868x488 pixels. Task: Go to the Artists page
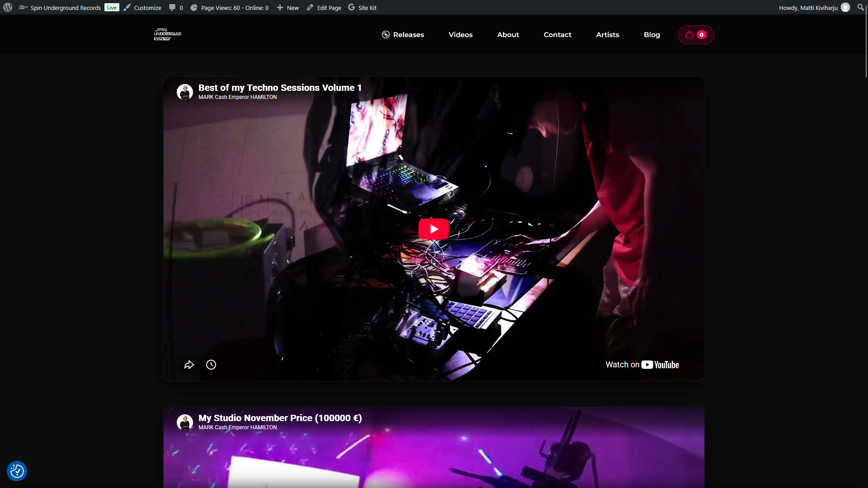point(607,35)
